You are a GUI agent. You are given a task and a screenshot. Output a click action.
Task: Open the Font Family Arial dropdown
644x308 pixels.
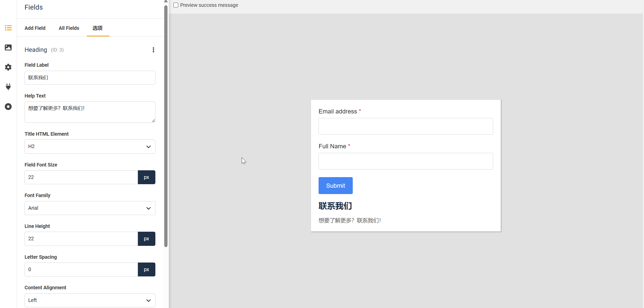90,208
